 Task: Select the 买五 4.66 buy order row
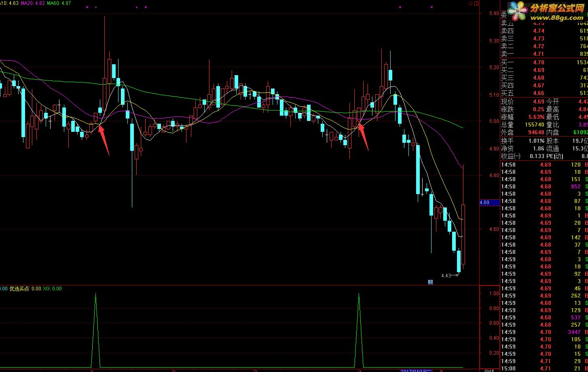point(544,93)
